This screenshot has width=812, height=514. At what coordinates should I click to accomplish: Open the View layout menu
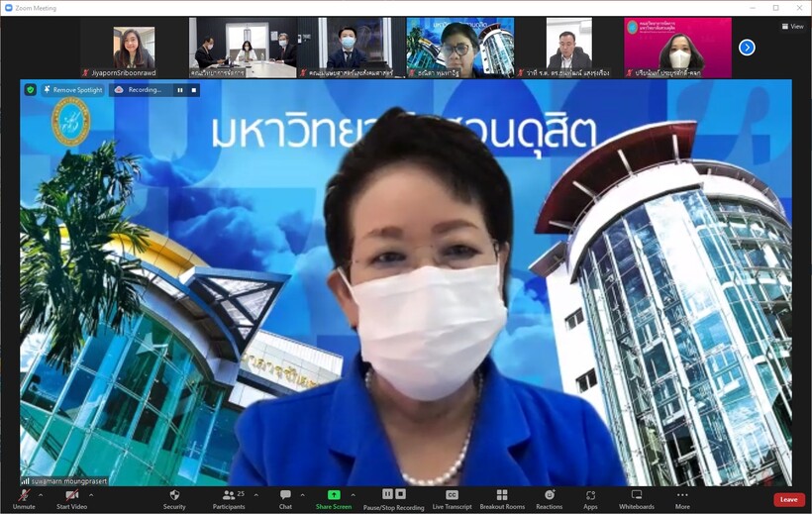click(792, 27)
